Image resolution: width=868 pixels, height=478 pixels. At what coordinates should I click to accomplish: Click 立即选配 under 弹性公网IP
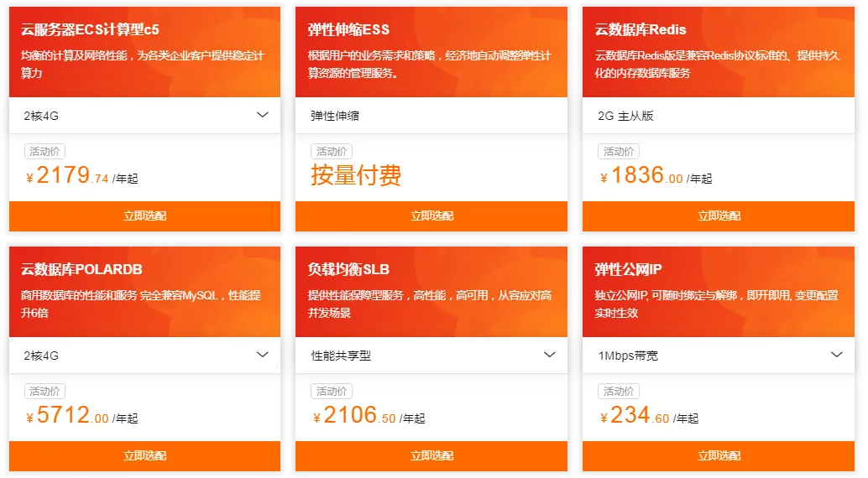click(718, 456)
